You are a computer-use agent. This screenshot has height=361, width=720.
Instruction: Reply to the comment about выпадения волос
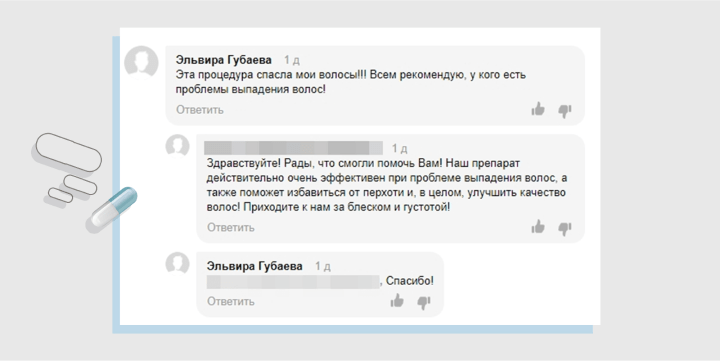[x=200, y=110]
